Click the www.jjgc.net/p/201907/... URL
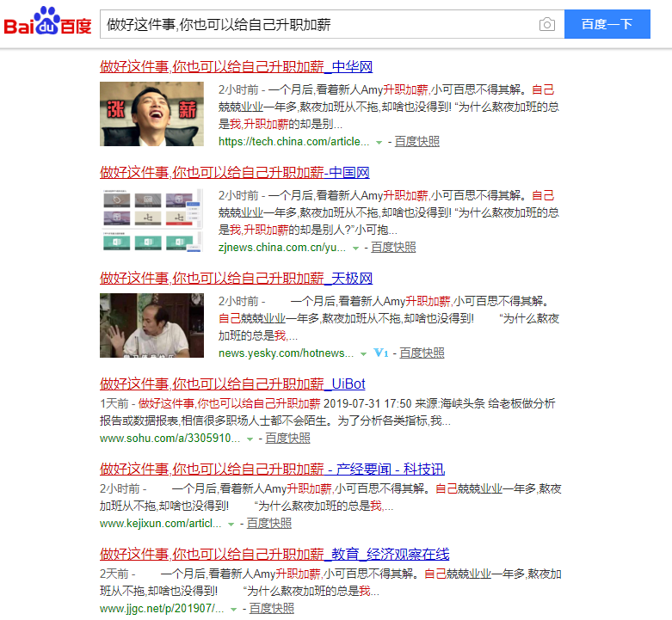This screenshot has width=672, height=620. coord(162,609)
